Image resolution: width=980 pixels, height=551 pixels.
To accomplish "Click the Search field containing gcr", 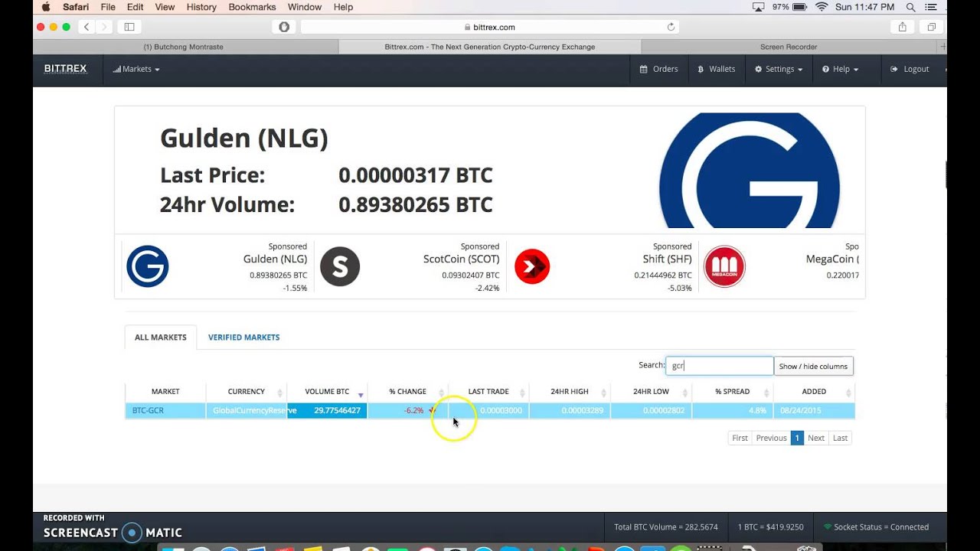I will [720, 366].
